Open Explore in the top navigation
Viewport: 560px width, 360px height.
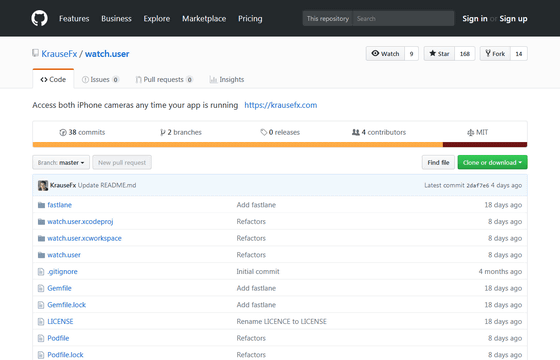(x=157, y=19)
